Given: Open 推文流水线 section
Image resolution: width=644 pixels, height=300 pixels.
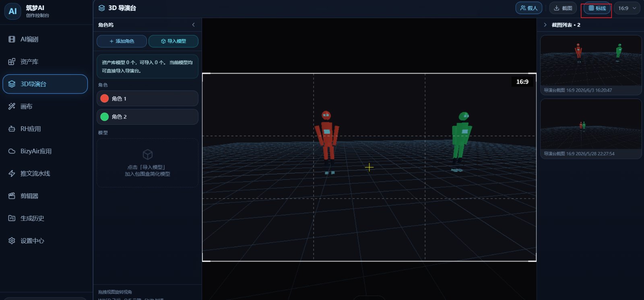Looking at the screenshot, I should coord(45,174).
